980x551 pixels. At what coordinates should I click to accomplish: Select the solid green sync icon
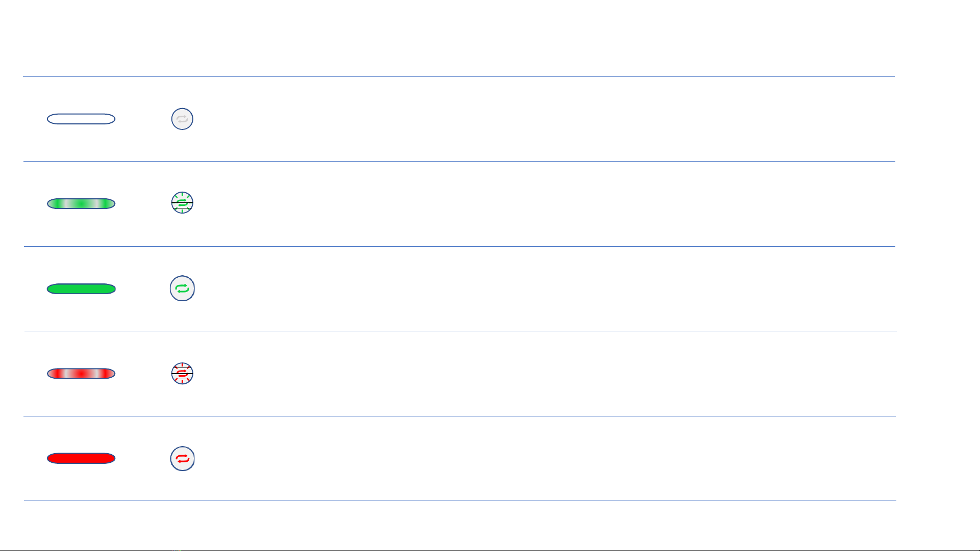point(182,288)
